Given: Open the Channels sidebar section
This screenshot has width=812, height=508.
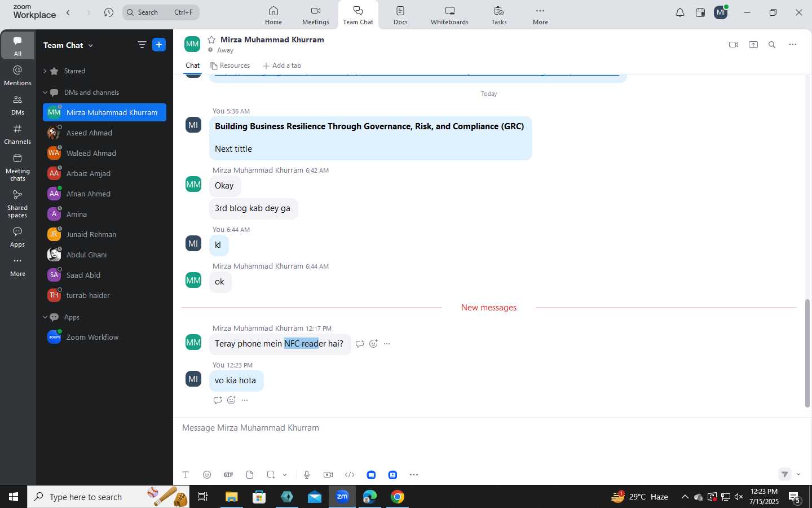Looking at the screenshot, I should (x=17, y=134).
